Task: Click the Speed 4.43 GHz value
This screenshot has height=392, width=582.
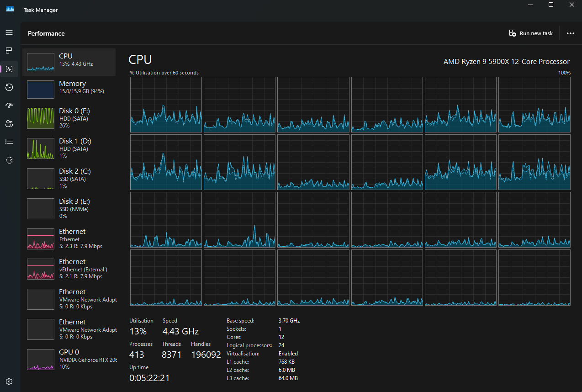Action: point(180,331)
